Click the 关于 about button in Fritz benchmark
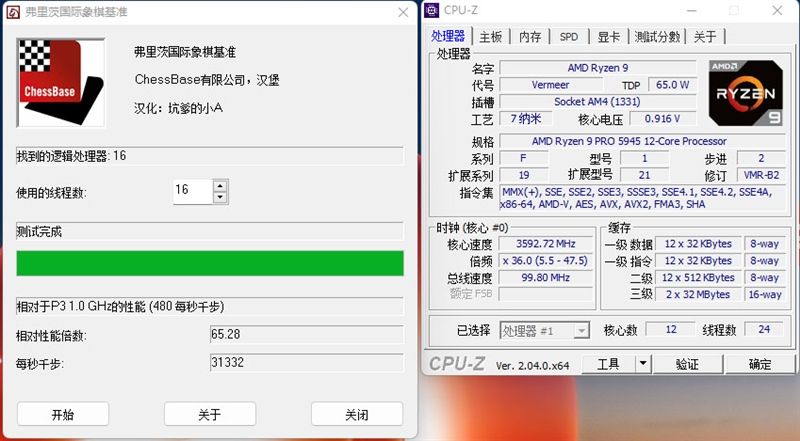Image resolution: width=800 pixels, height=441 pixels. click(x=210, y=414)
